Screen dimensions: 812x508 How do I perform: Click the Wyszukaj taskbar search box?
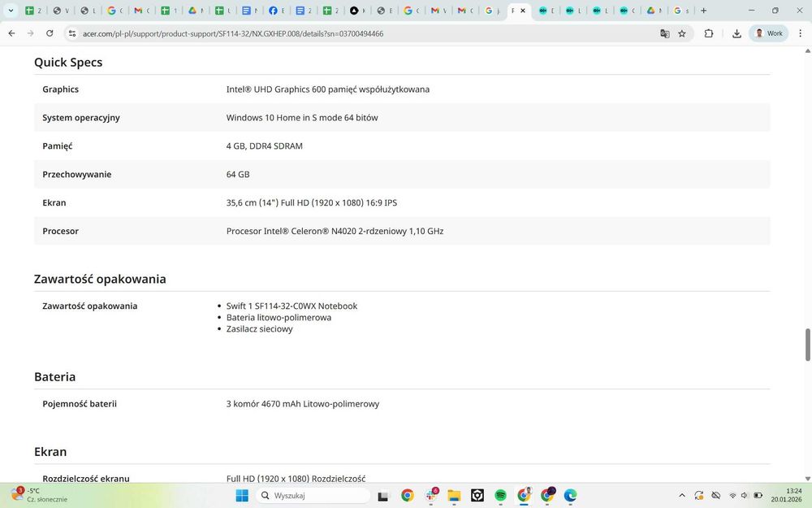point(313,496)
